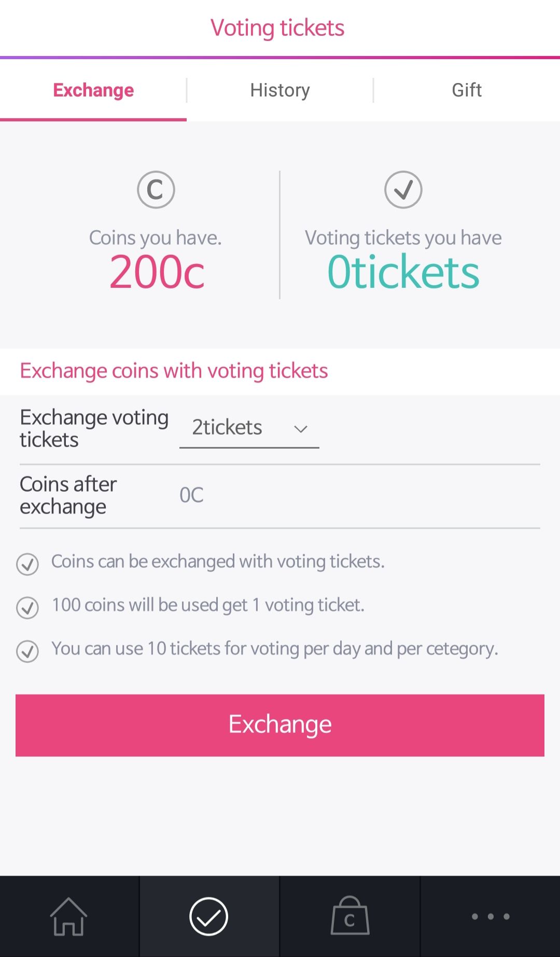Viewport: 560px width, 957px height.
Task: Click the dropdown chevron arrow next to 2tickets
Action: click(x=301, y=429)
